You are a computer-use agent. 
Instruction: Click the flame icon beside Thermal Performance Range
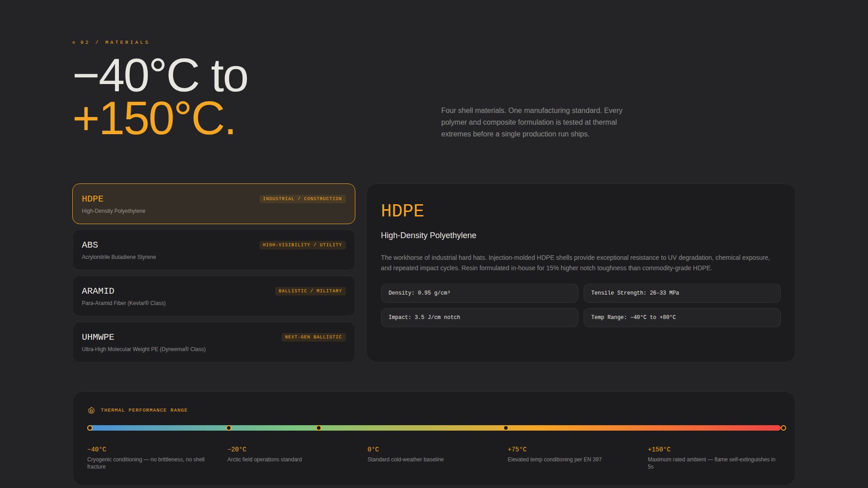click(91, 410)
